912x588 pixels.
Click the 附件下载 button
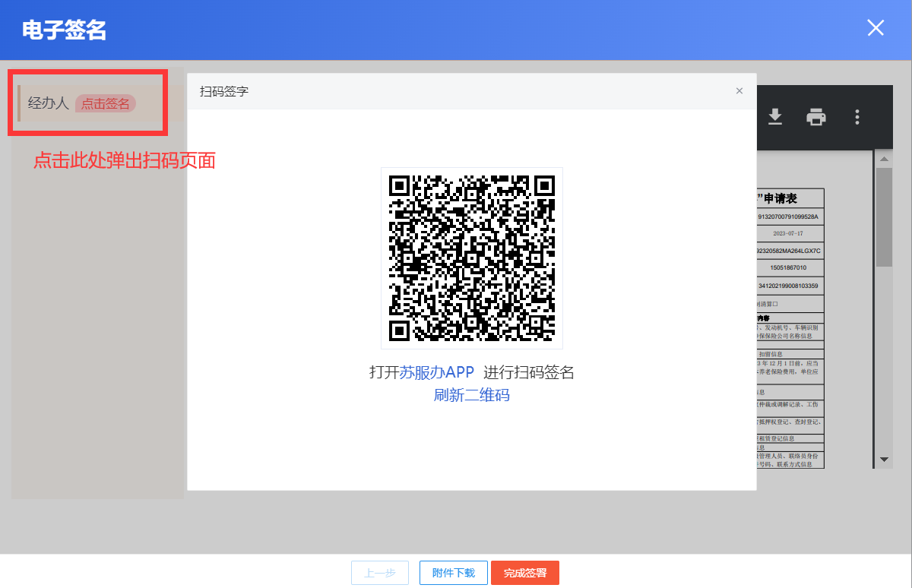coord(454,573)
